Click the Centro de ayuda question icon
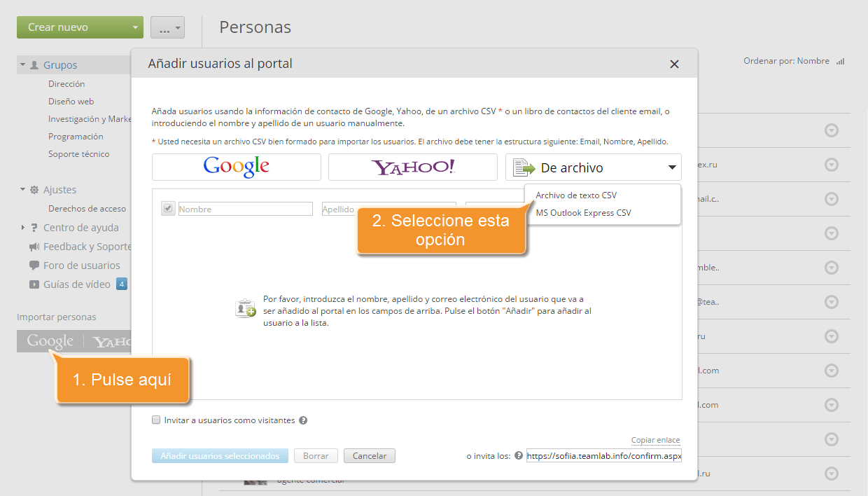Viewport: 868px width, 496px height. click(x=34, y=228)
